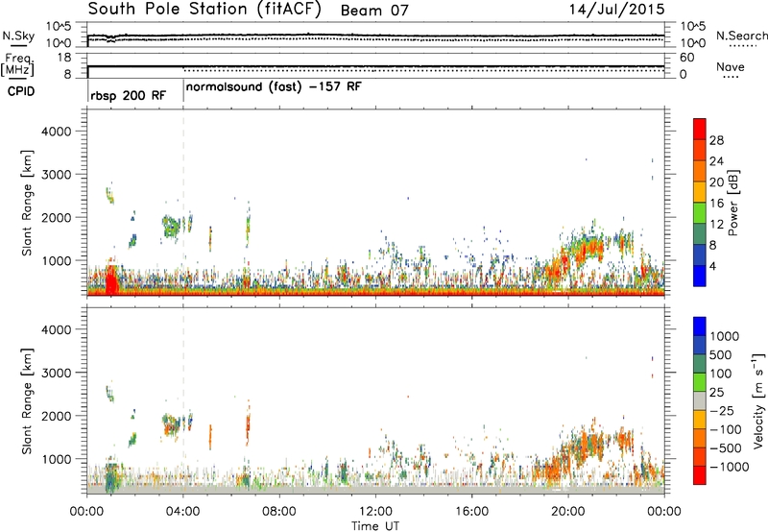
Task: Click the power colorbar '28' tick label
Action: [x=716, y=140]
